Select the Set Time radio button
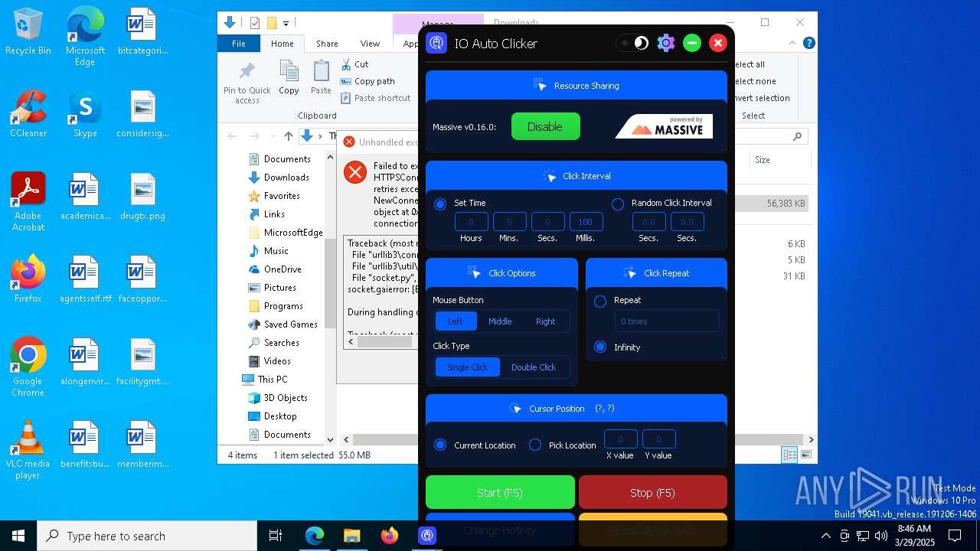Viewport: 980px width, 551px height. pos(440,204)
